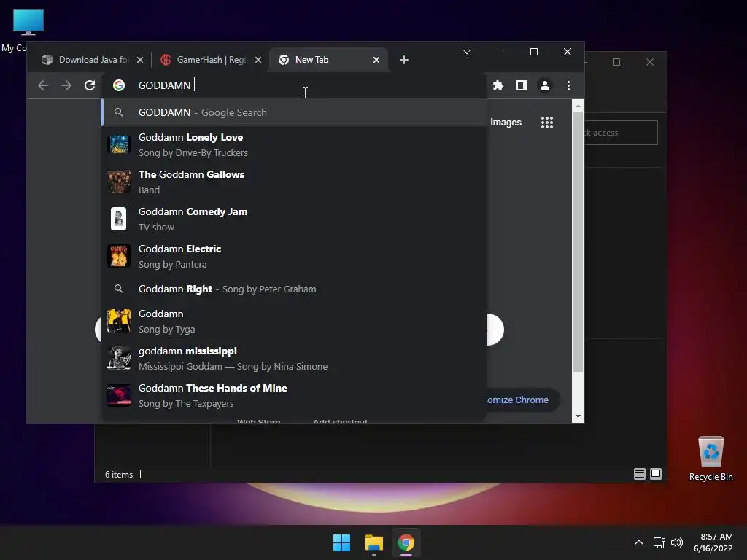Close the Download Java tab
Screen dimensions: 747x560
(139, 60)
